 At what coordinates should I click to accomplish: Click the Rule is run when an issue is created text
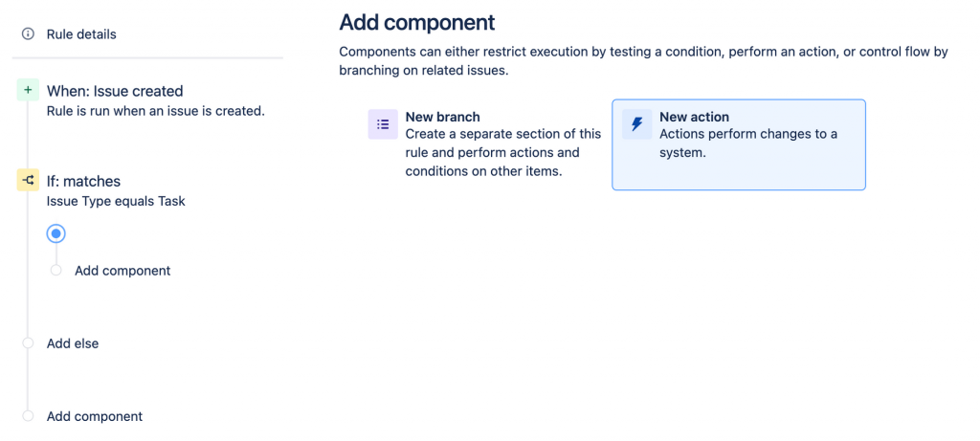click(x=155, y=111)
